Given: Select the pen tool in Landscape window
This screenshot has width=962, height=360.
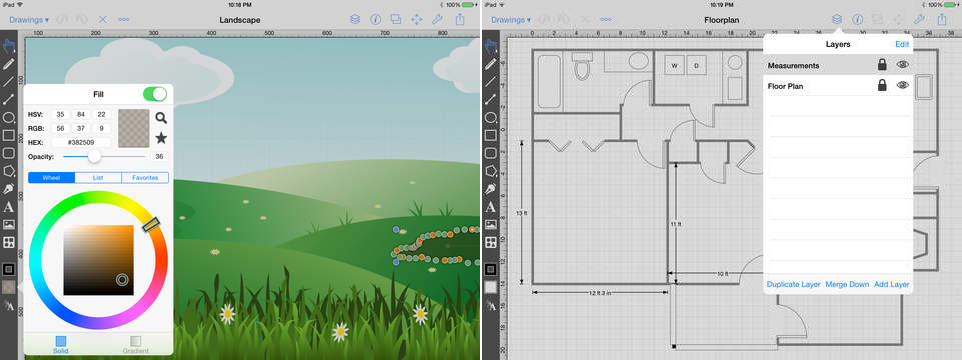Looking at the screenshot, I should point(9,189).
